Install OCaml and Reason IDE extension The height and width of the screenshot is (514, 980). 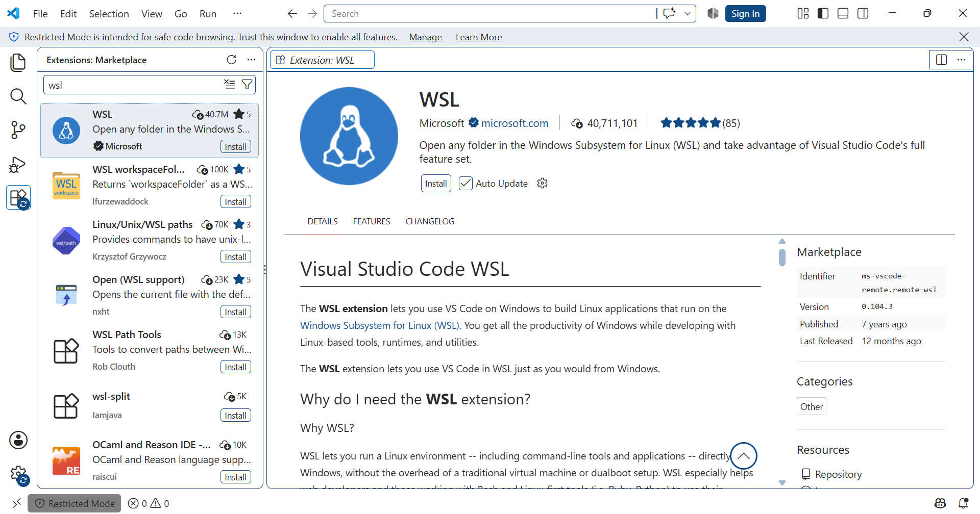pyautogui.click(x=236, y=477)
